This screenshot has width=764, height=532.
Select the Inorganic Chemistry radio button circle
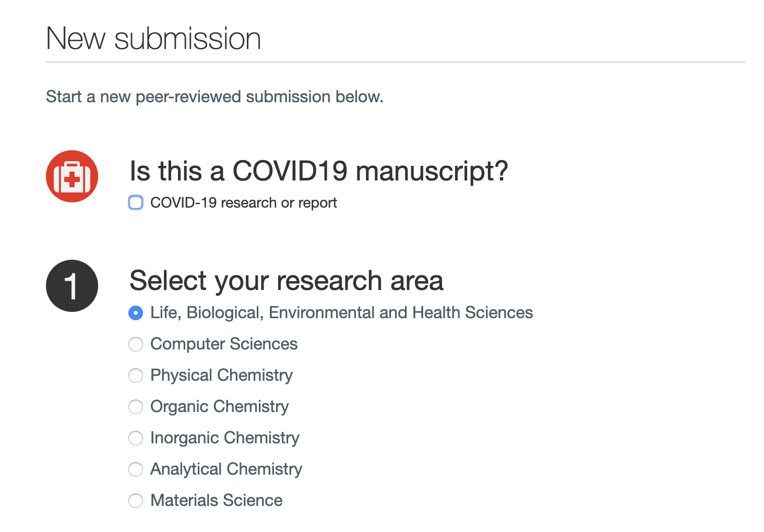click(x=136, y=438)
